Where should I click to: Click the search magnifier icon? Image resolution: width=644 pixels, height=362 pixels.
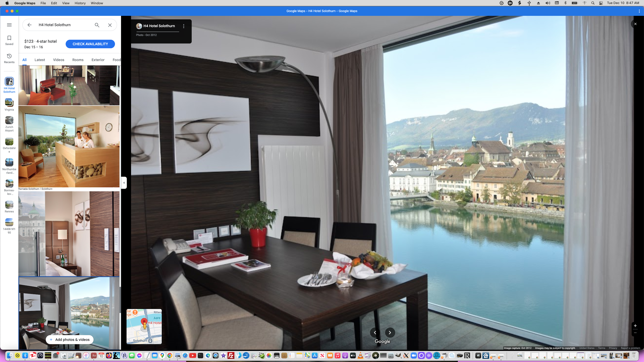97,25
